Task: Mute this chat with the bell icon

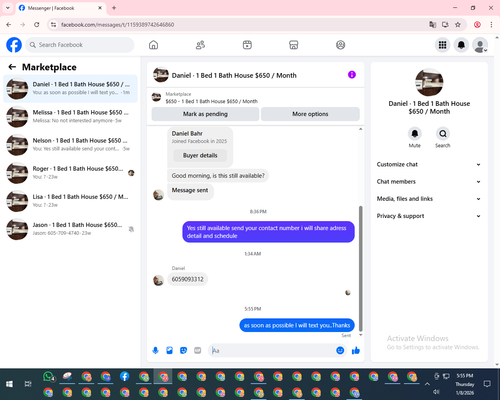Action: 415,134
